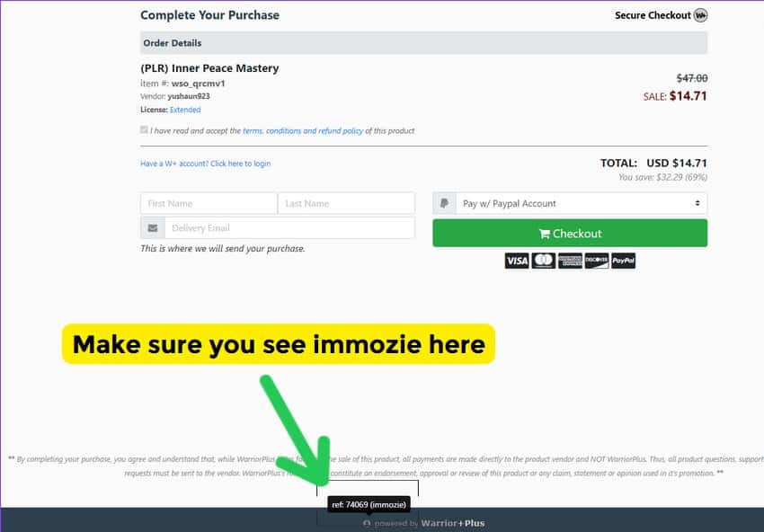Click the Order Details header bar
Viewport: 764px width, 532px height.
(424, 43)
